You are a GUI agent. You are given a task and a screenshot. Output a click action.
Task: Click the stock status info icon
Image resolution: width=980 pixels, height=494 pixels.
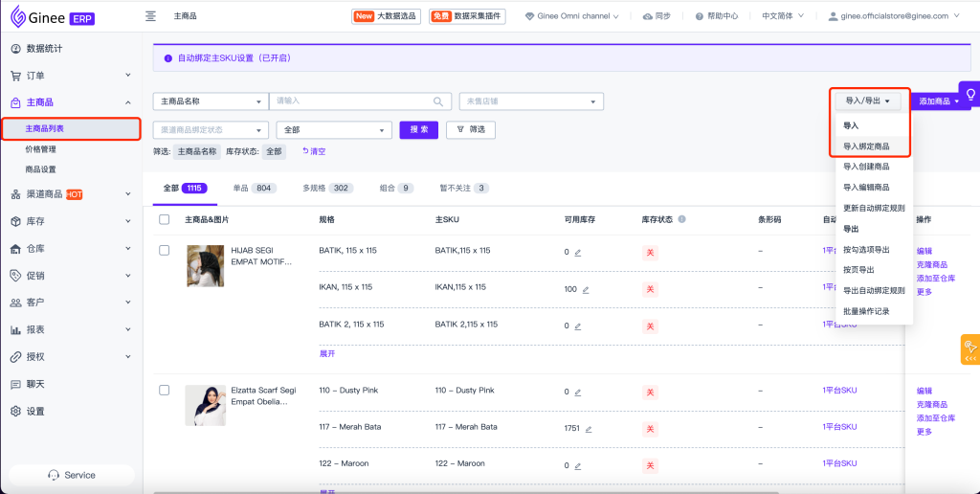coord(681,219)
